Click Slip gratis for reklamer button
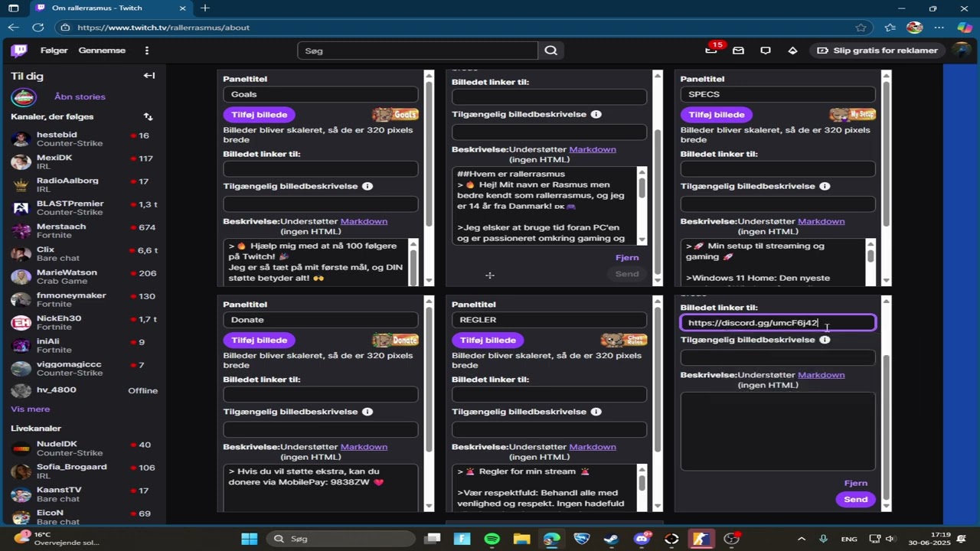Image resolution: width=980 pixels, height=551 pixels. click(x=877, y=51)
